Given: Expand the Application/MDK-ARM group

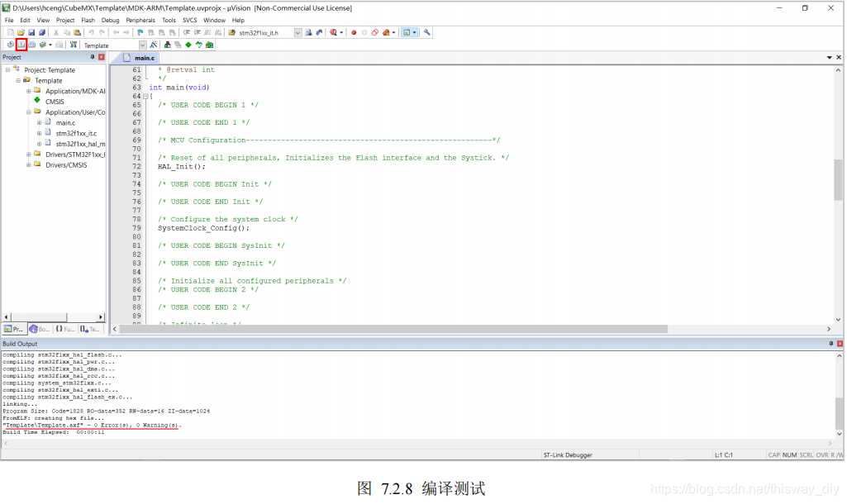Looking at the screenshot, I should point(29,91).
